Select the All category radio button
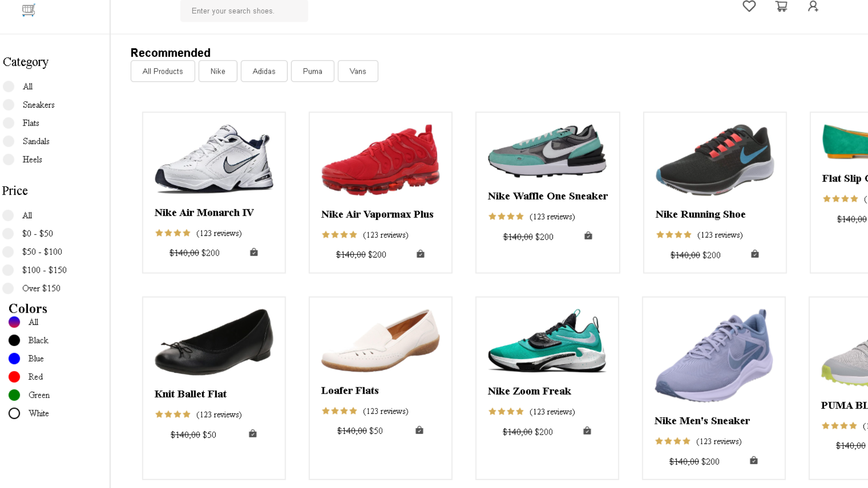Screen dimensions: 868x488 pyautogui.click(x=9, y=87)
